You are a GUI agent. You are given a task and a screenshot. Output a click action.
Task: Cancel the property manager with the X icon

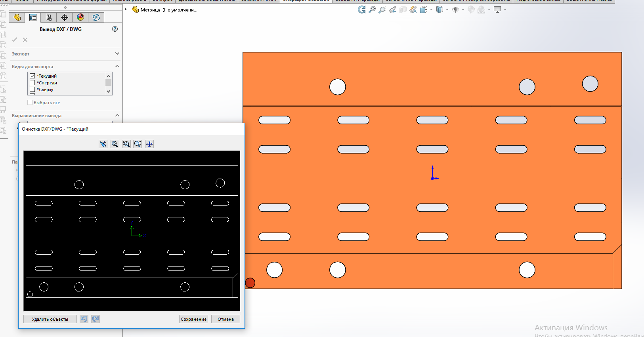tap(25, 40)
